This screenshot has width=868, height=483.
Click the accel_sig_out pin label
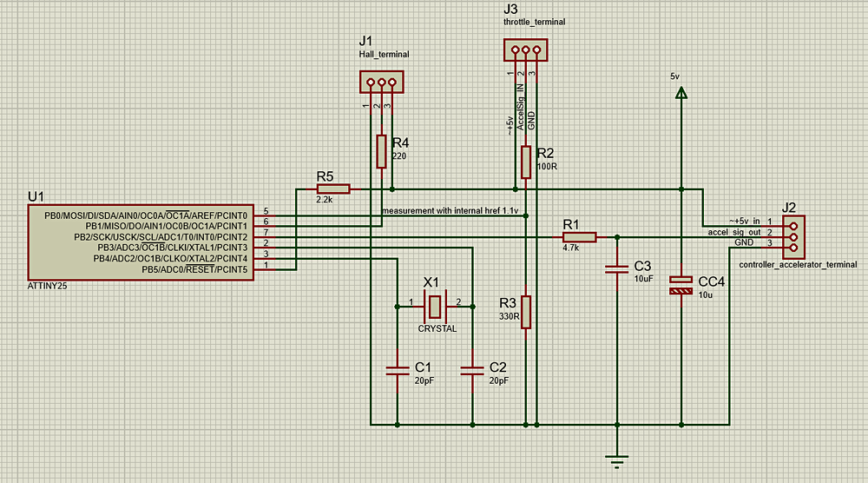coord(734,233)
